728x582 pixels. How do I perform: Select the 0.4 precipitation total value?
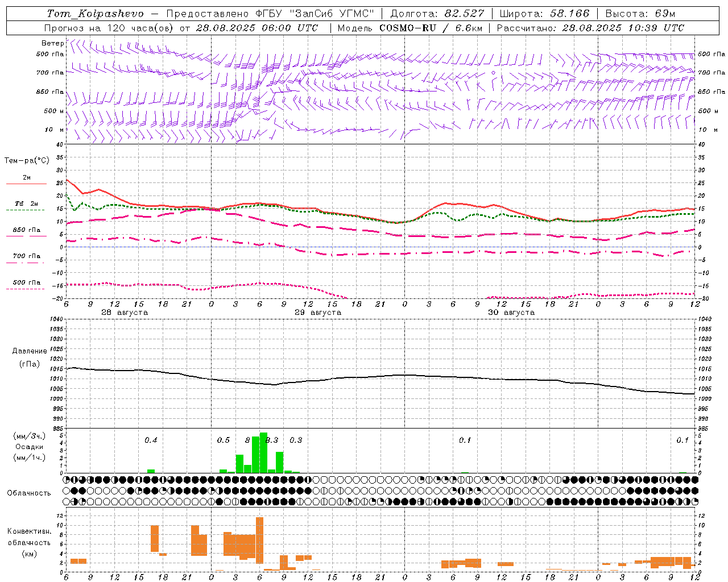(151, 440)
